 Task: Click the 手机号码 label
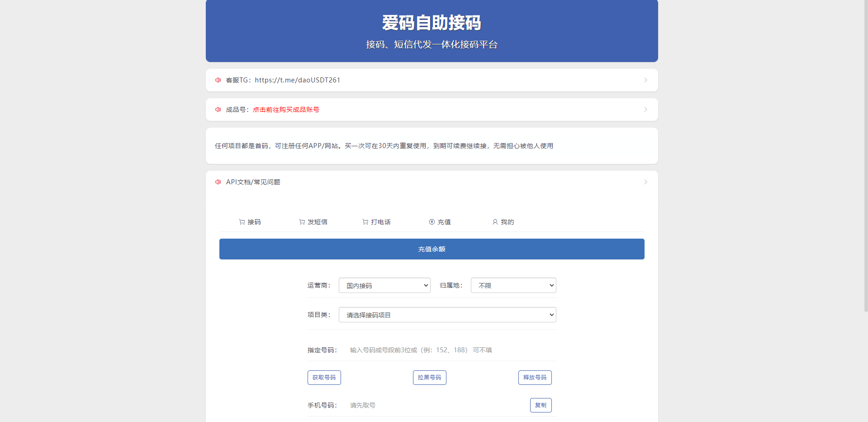[x=322, y=405]
